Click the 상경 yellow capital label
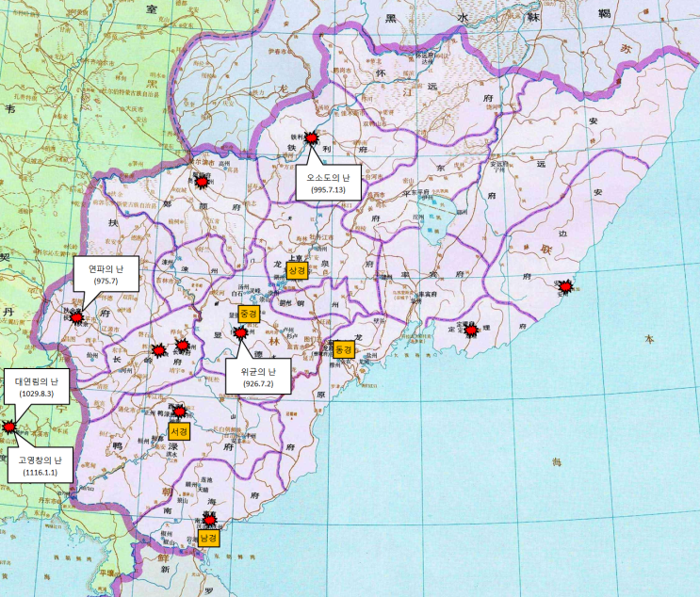The image size is (700, 597). tap(297, 270)
